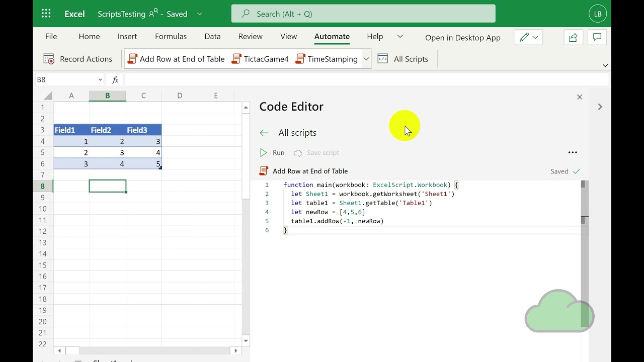This screenshot has height=362, width=644.
Task: Collapse the ribbon with the chevron
Action: point(605,65)
